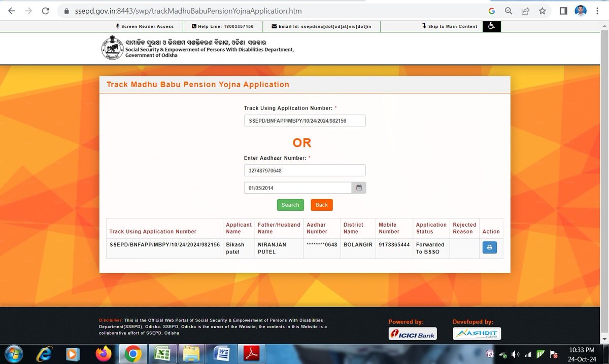Image resolution: width=609 pixels, height=364 pixels.
Task: Click the wheelchair accessibility icon
Action: click(x=492, y=26)
